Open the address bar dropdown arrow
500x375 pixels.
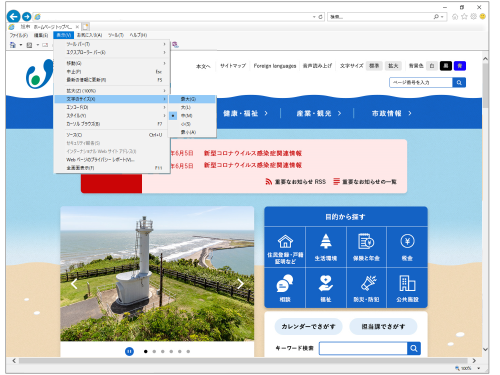tap(314, 17)
